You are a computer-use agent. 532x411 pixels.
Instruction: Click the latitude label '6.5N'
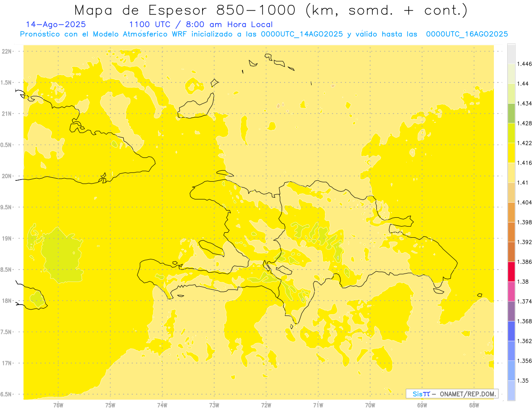(7, 394)
